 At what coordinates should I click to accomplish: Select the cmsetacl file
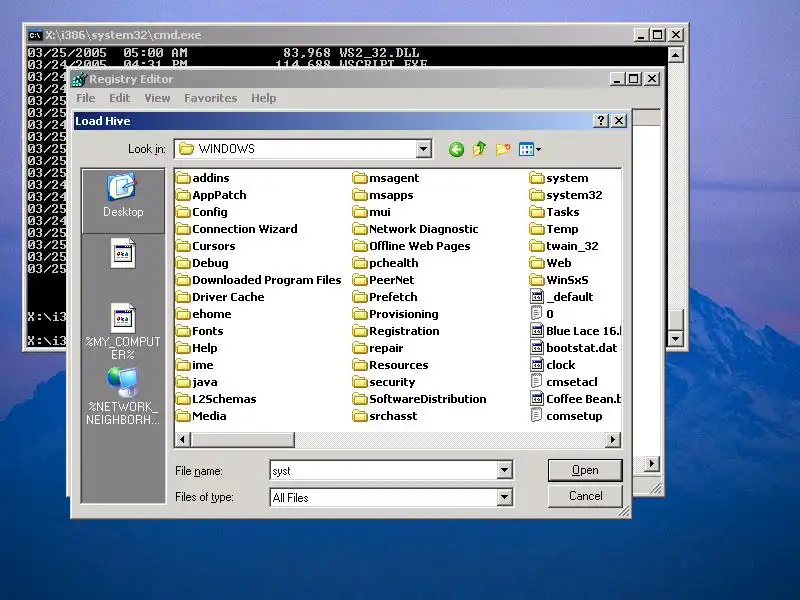tap(564, 382)
